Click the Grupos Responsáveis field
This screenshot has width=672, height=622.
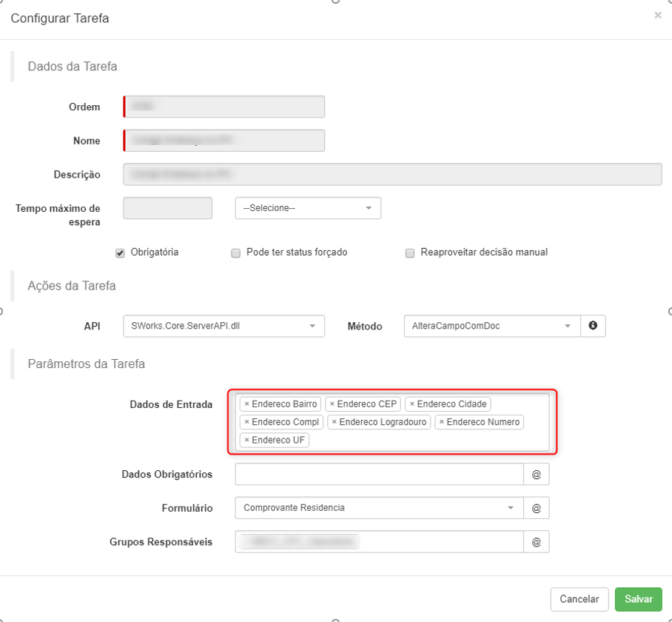(379, 542)
